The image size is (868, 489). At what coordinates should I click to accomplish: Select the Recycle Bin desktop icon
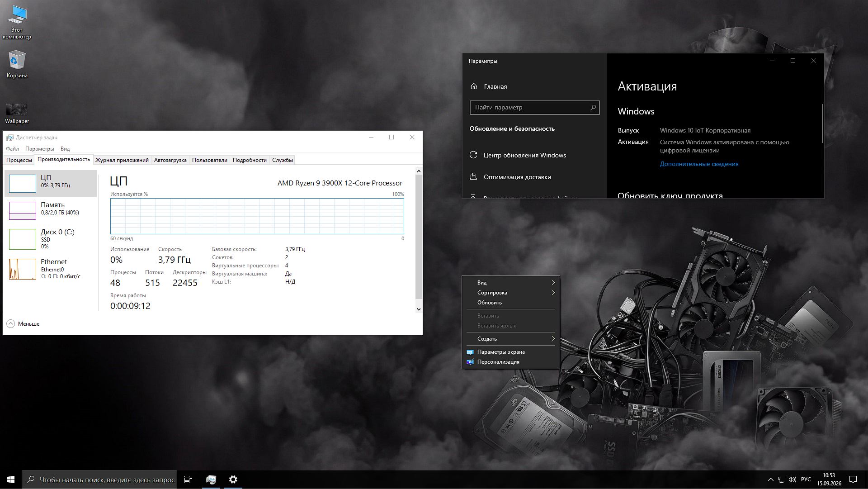17,65
